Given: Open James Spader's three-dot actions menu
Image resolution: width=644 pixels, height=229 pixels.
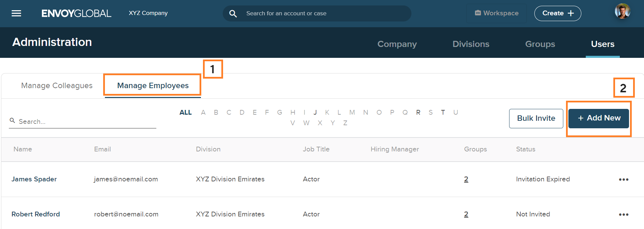Looking at the screenshot, I should [x=623, y=180].
